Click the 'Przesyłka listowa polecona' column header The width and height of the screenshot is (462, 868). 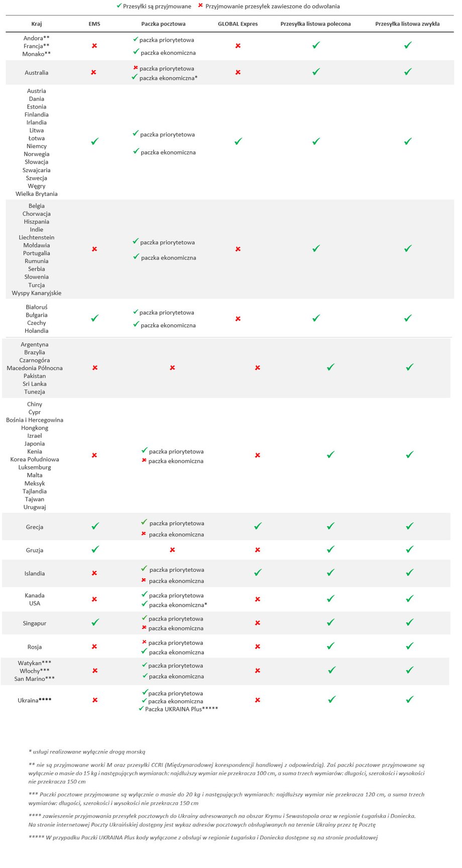point(316,24)
